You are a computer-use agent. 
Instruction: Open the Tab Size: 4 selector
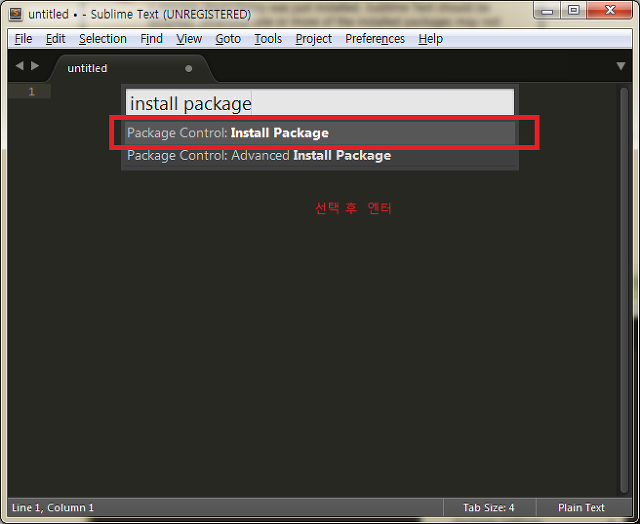(x=489, y=508)
